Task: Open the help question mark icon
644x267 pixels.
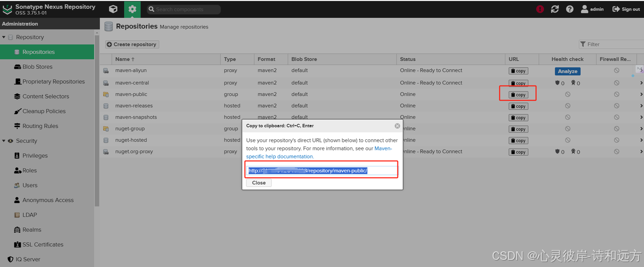Action: pos(570,9)
